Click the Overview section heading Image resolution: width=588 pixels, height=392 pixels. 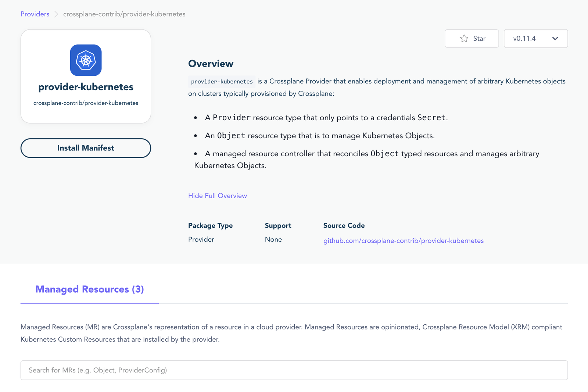211,63
